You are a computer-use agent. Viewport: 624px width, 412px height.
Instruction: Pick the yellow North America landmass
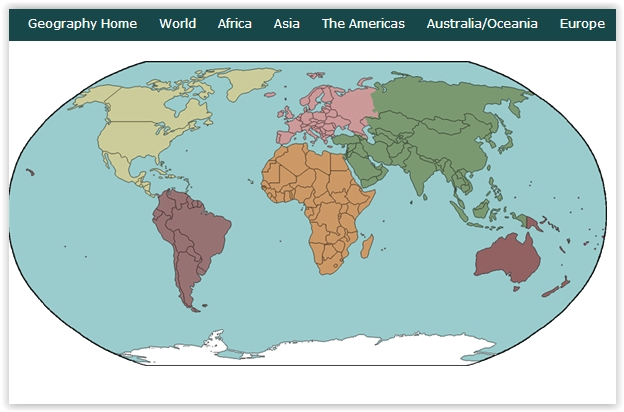point(135,135)
